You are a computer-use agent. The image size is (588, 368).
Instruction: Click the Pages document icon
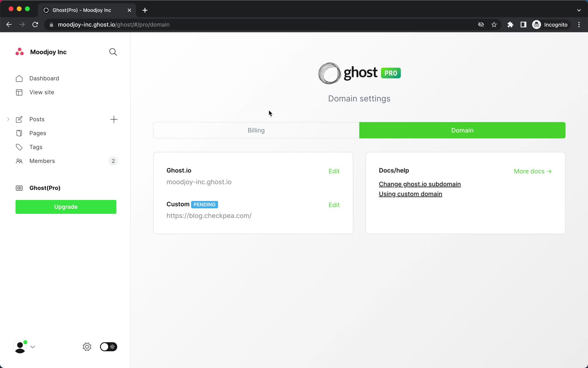point(19,133)
